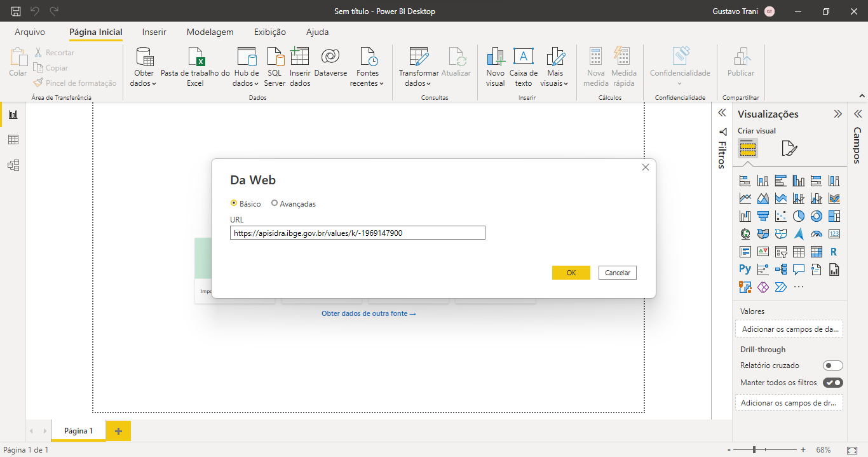This screenshot has width=868, height=457.
Task: Open the data table view in left sidebar
Action: [x=13, y=140]
